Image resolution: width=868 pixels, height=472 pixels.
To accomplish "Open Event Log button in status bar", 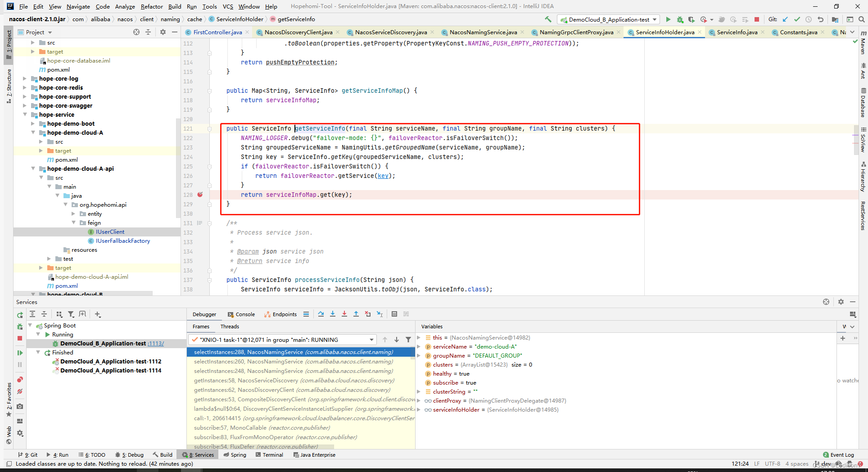I will point(838,455).
